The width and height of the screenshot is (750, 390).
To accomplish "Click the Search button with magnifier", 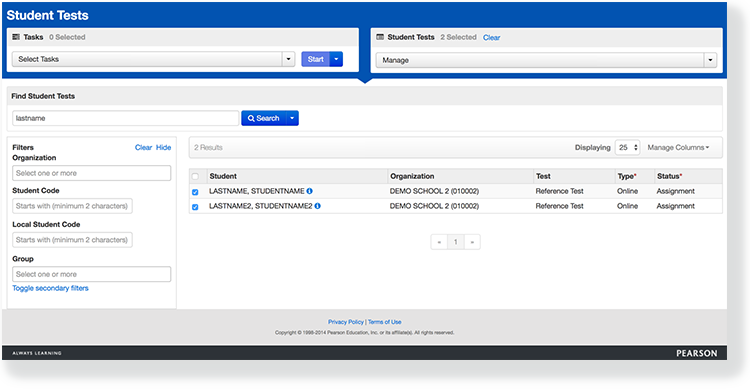I will 264,118.
